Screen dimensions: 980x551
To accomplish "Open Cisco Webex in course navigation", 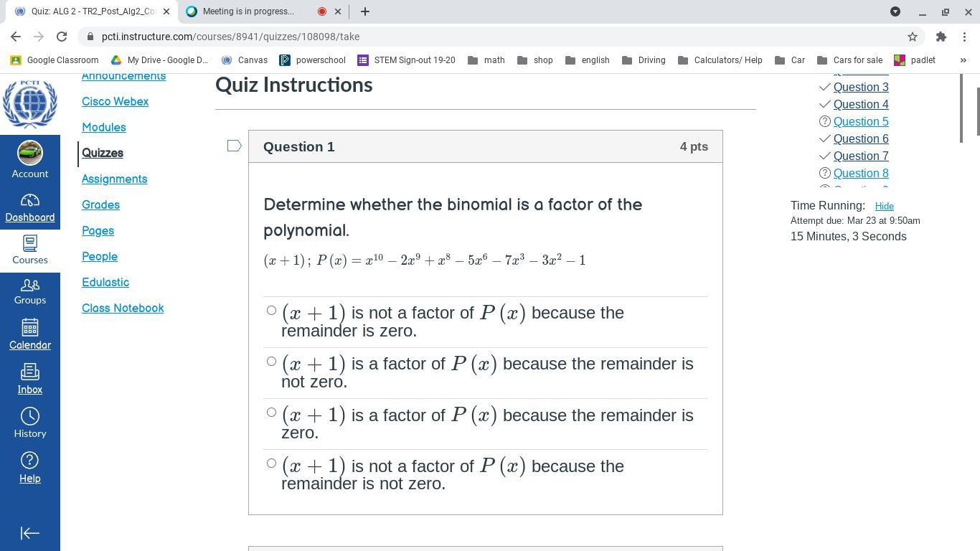I will (x=115, y=102).
